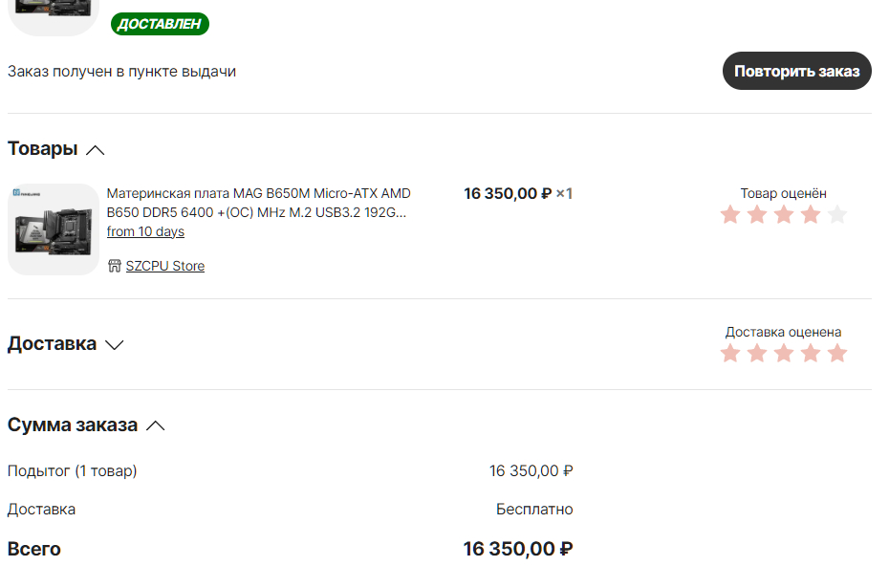Open the motherboard product thumbnail
Viewport: 889px width, 588px height.
[54, 229]
